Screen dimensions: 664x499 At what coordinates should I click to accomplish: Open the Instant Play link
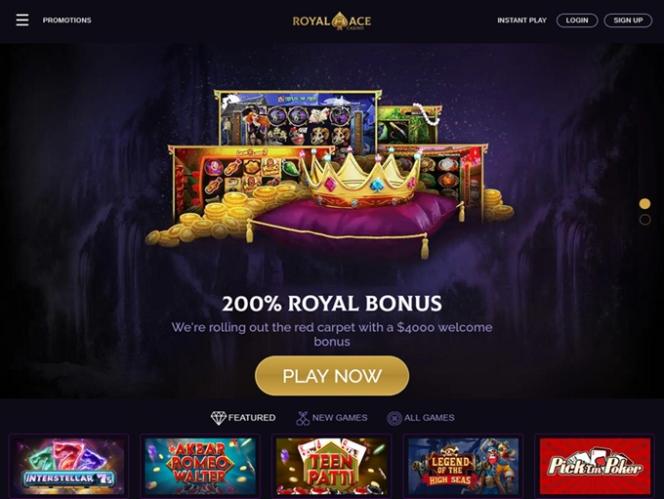522,20
